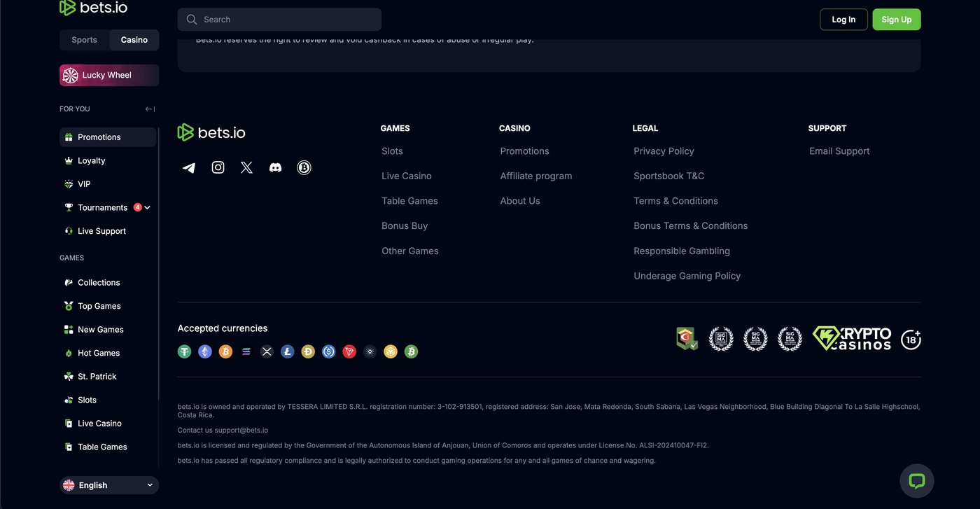This screenshot has height=509, width=980.
Task: Open the footer Other Games link
Action: [410, 251]
